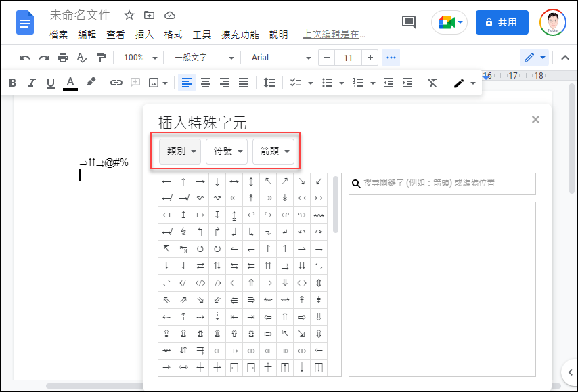Viewport: 578px width, 392px height.
Task: Click the three-dot more options button
Action: point(391,58)
